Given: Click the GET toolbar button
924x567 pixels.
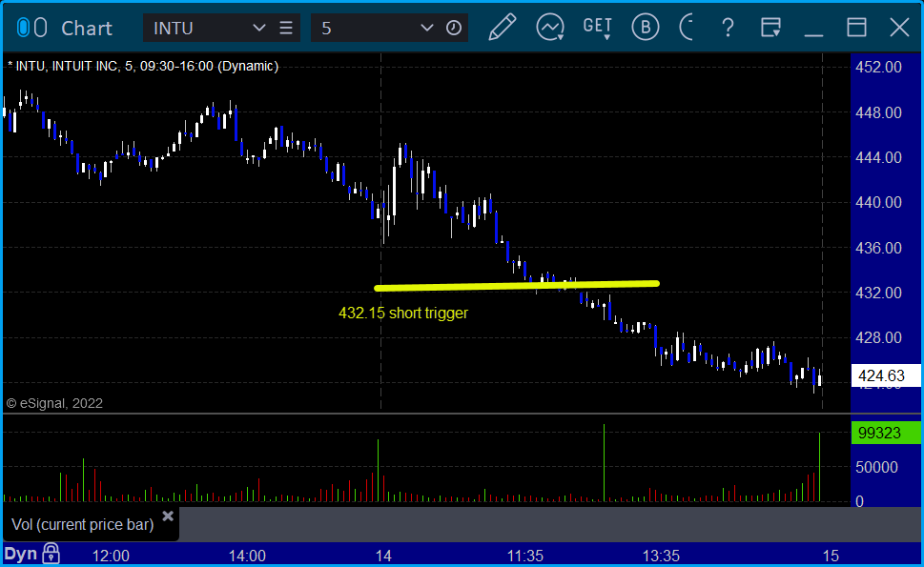Looking at the screenshot, I should click(x=598, y=28).
